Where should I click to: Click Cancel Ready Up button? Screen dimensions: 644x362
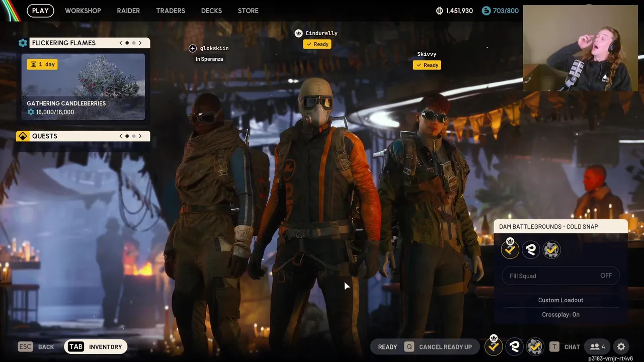[439, 347]
